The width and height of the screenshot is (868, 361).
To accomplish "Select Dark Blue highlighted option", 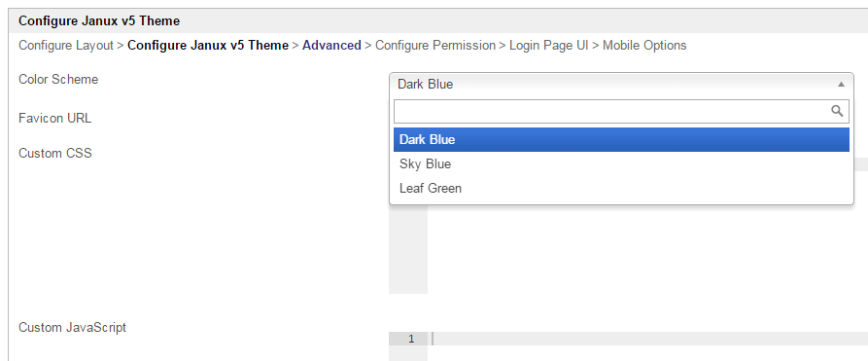I will (621, 140).
